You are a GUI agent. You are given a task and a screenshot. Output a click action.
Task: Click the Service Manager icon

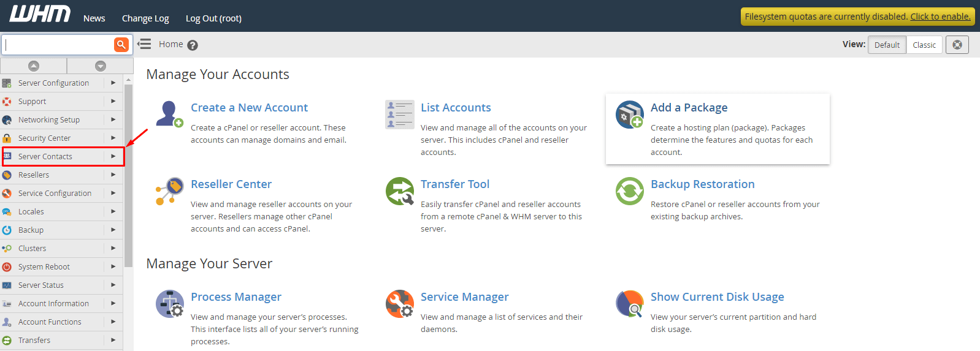400,304
